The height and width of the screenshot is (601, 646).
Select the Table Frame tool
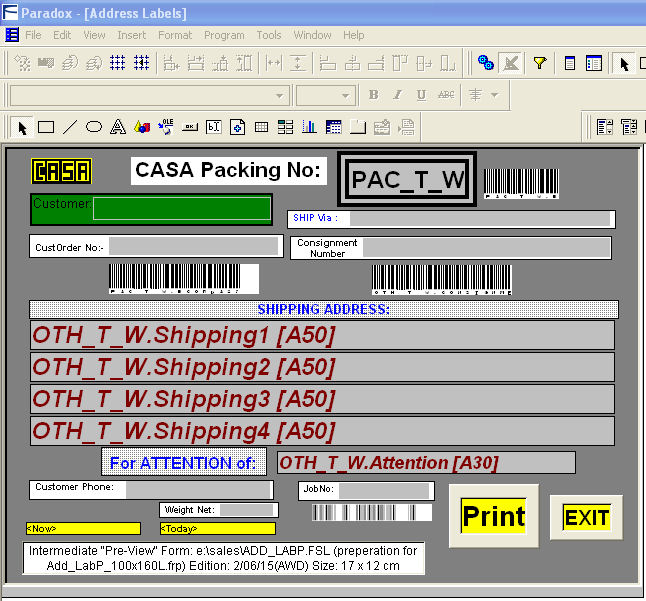(261, 127)
